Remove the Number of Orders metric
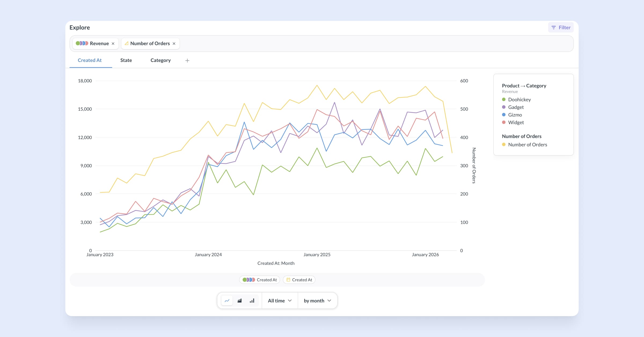The height and width of the screenshot is (337, 644). tap(174, 43)
